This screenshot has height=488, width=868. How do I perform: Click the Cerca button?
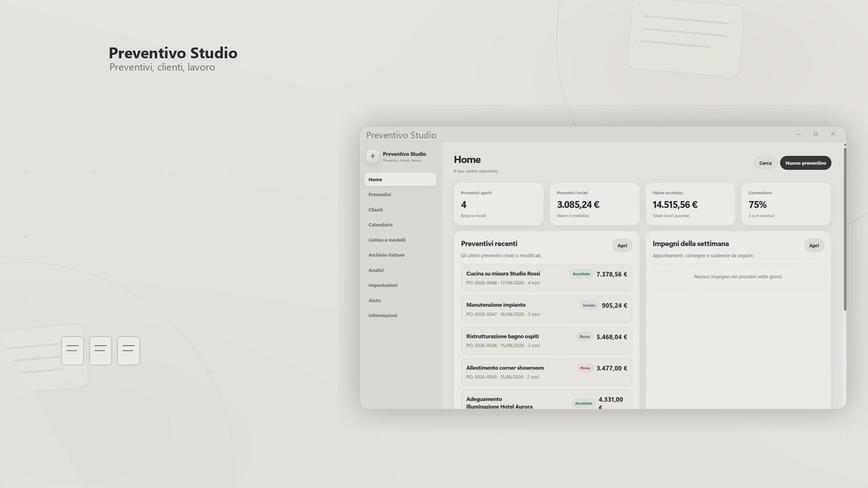pos(765,163)
